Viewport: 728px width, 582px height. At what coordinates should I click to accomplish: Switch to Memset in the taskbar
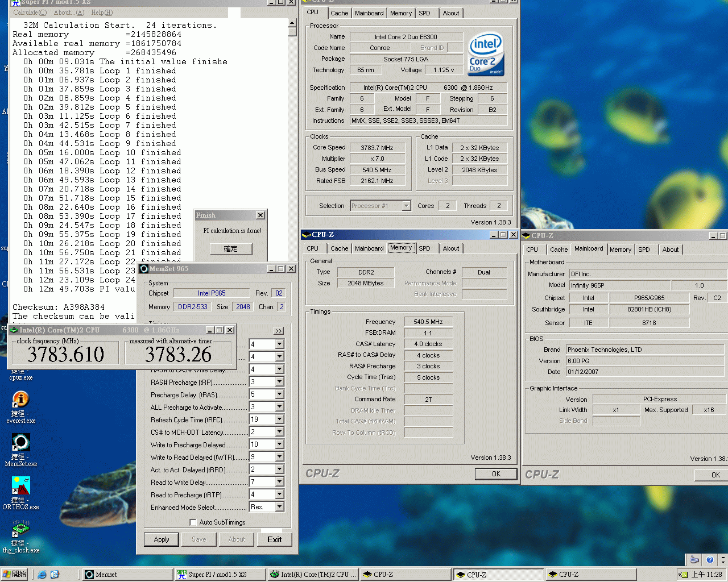point(127,575)
